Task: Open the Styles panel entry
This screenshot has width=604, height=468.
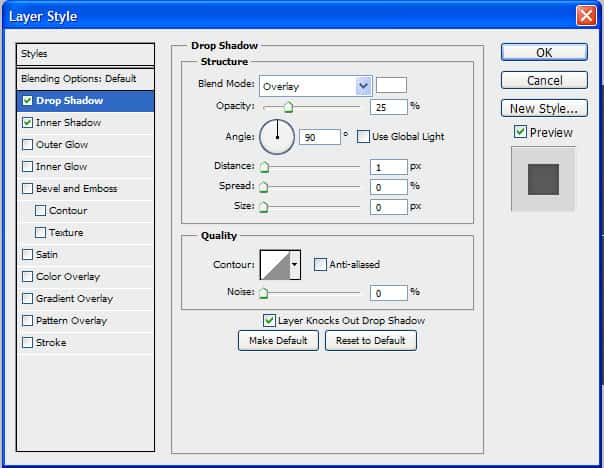Action: point(86,54)
